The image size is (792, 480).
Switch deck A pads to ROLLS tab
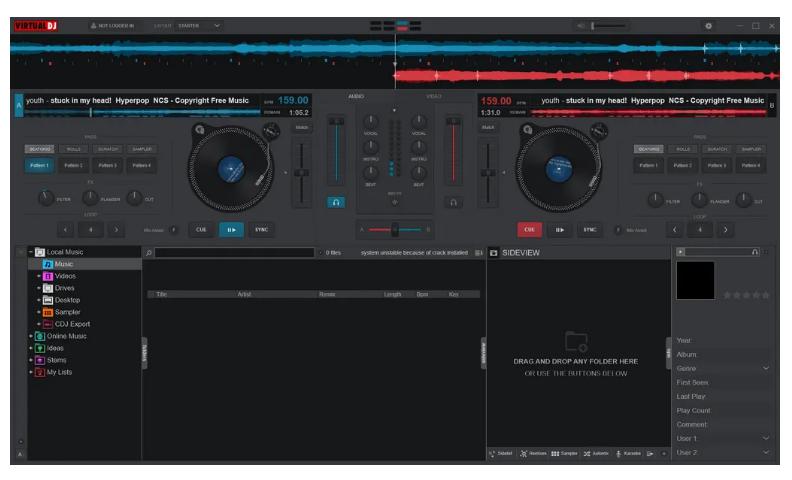tap(74, 149)
